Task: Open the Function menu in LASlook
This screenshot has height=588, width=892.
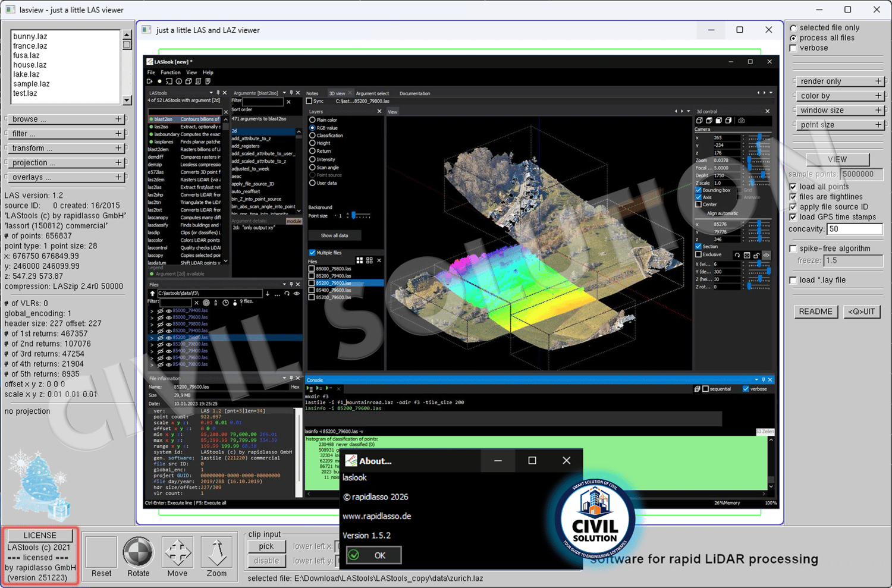Action: click(171, 73)
